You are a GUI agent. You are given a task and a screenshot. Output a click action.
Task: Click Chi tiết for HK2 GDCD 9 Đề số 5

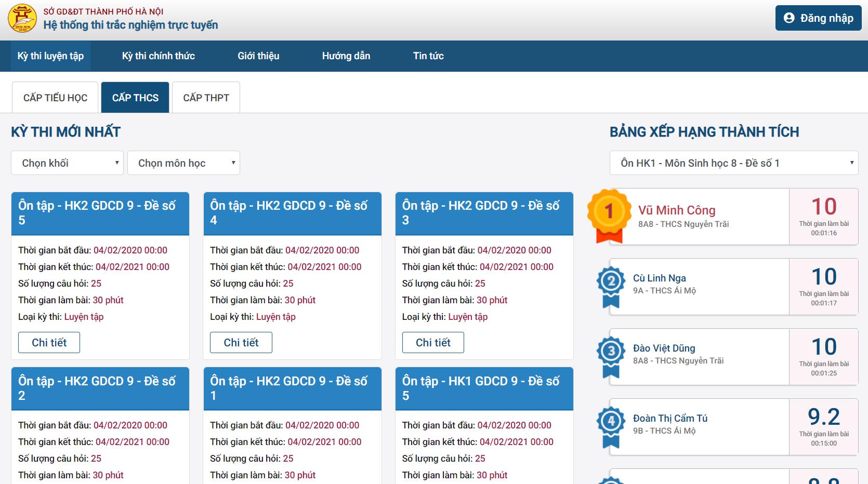(49, 343)
